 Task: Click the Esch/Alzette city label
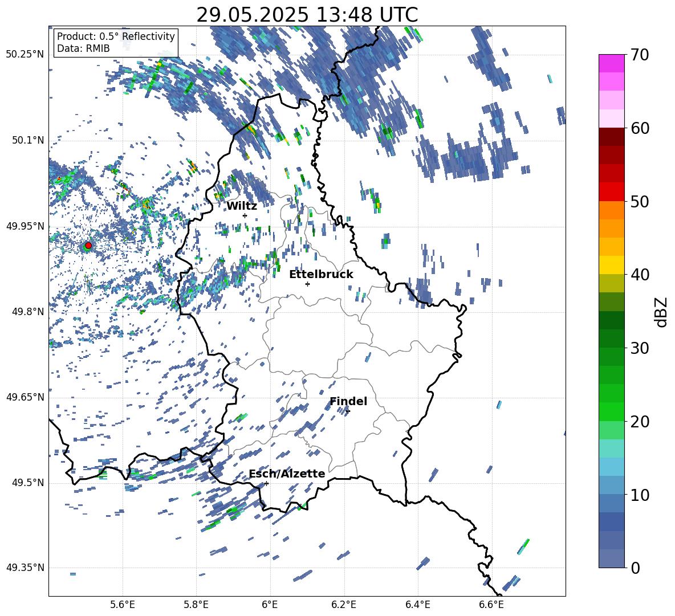click(x=287, y=474)
